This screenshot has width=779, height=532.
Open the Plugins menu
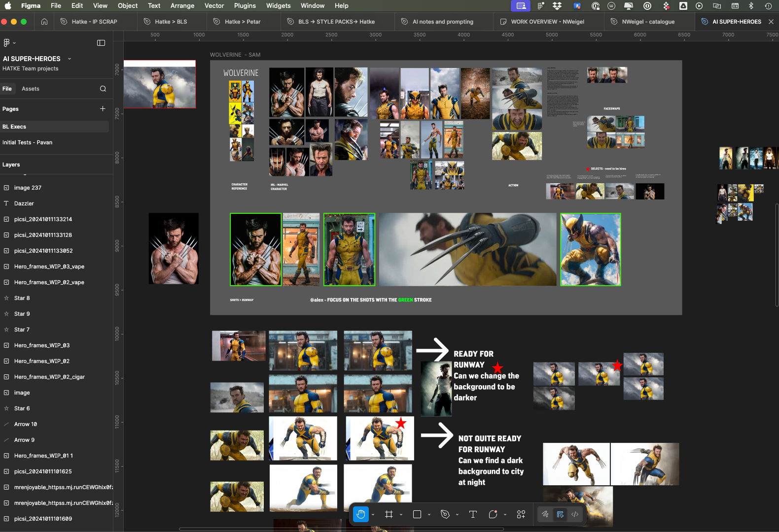point(245,5)
